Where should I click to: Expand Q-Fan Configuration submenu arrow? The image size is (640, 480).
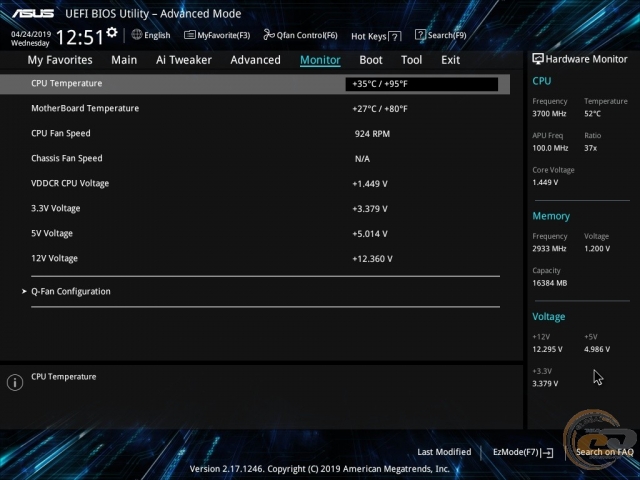[x=24, y=291]
